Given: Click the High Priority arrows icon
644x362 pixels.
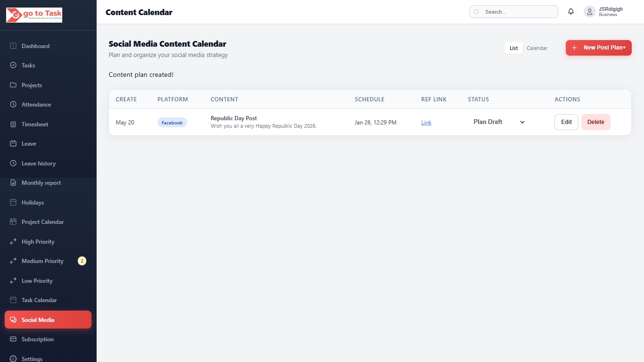Looking at the screenshot, I should [x=13, y=242].
